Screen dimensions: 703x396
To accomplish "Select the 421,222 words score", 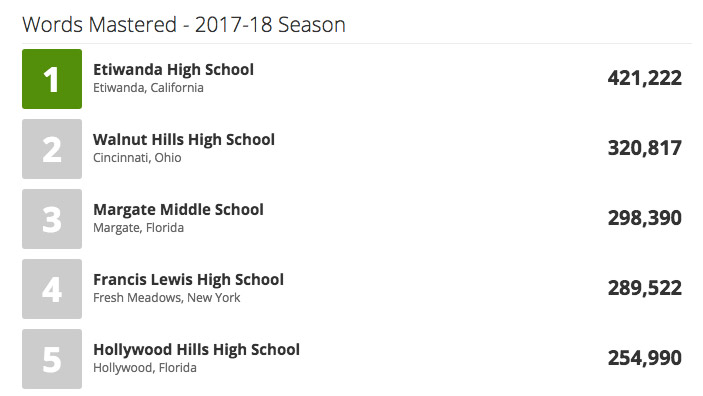I will [645, 78].
